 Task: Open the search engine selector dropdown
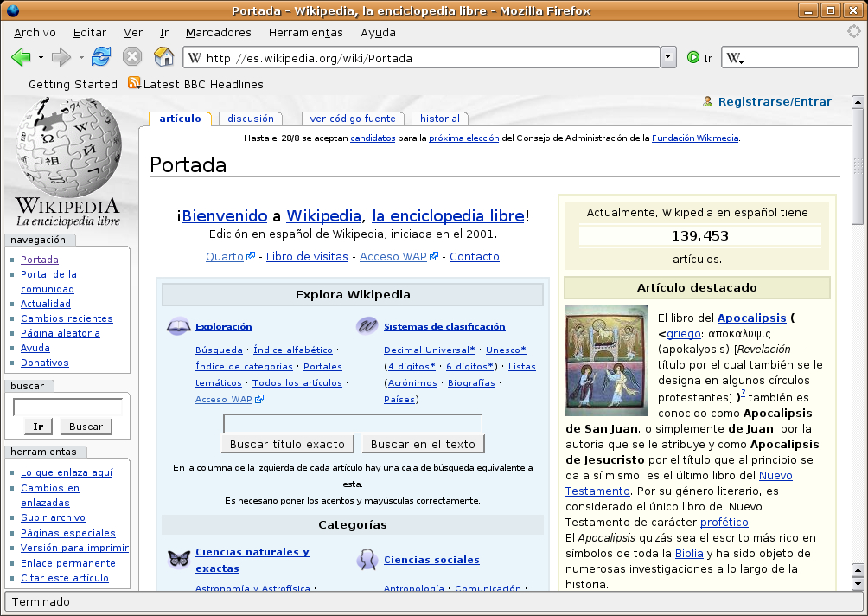tap(736, 59)
